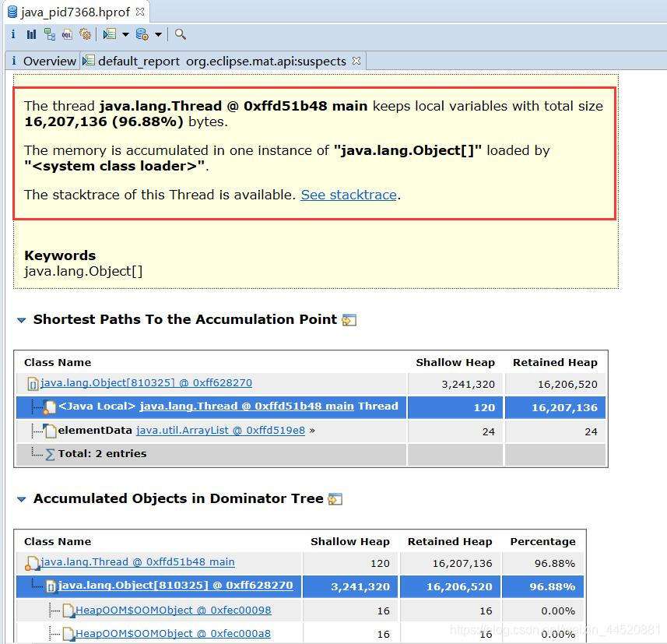Open java.util.ArrayList @ 0xffd519e8 link
The image size is (667, 644).
click(x=221, y=431)
